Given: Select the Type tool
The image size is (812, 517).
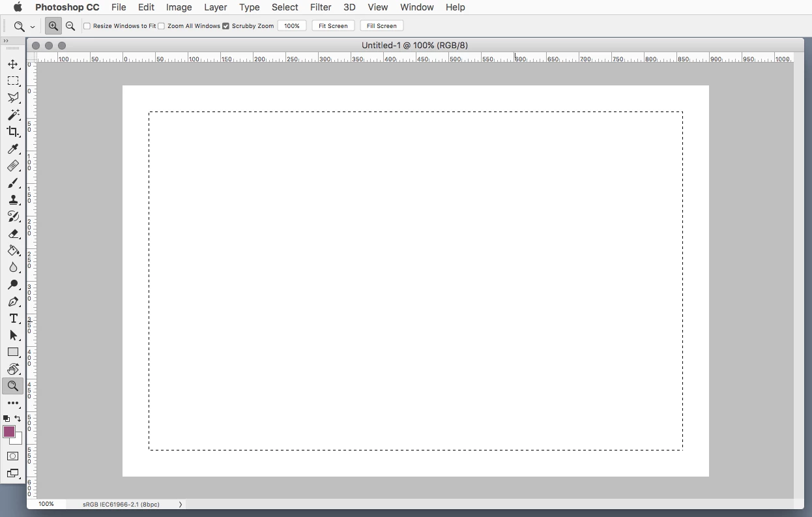Looking at the screenshot, I should (12, 319).
